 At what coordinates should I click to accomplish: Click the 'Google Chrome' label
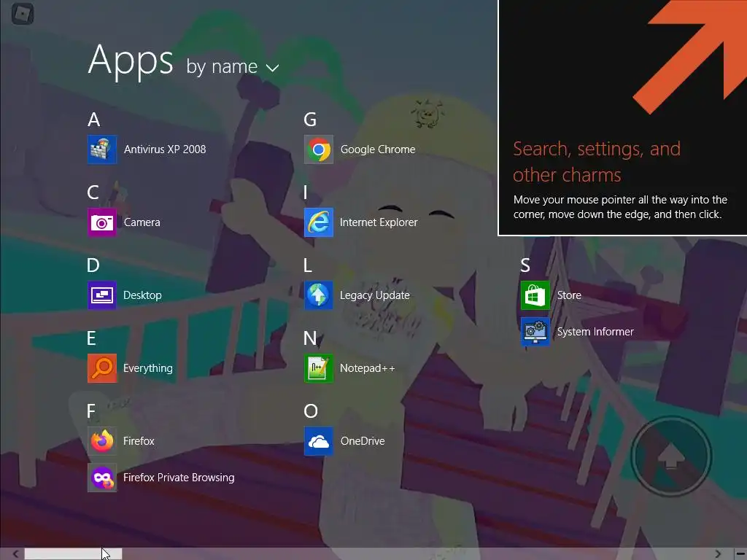[x=378, y=149]
